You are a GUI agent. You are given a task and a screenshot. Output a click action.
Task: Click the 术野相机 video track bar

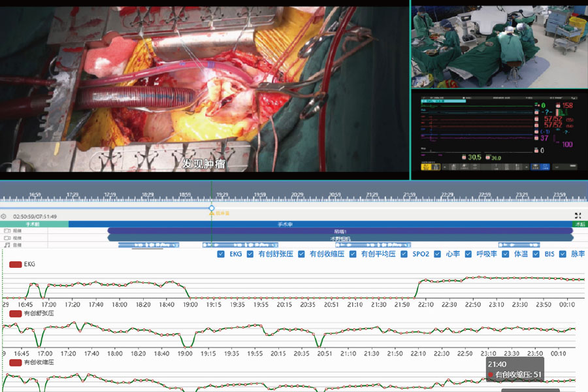coord(340,238)
